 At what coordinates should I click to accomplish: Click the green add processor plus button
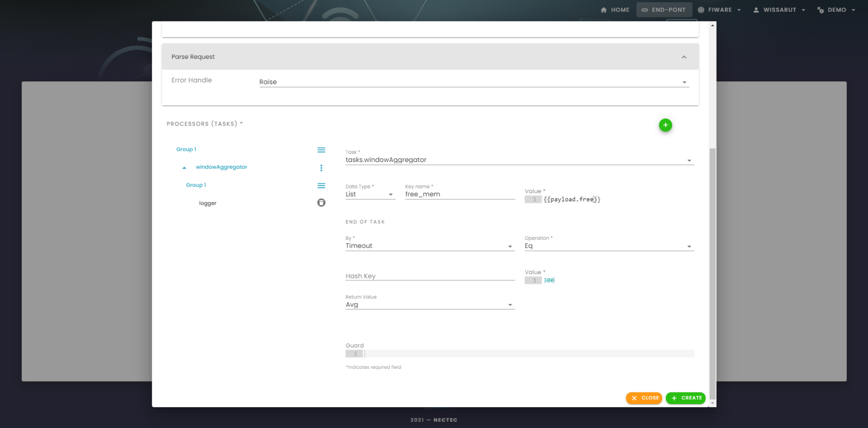click(665, 125)
